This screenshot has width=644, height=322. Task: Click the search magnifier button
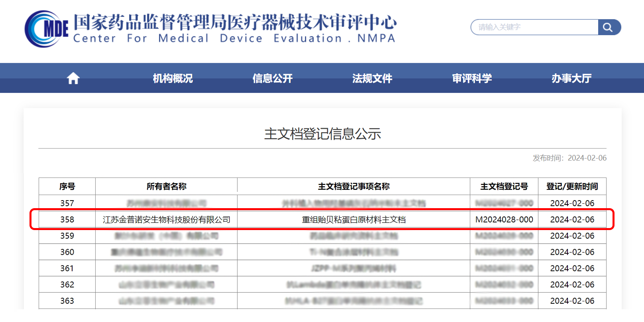(608, 27)
